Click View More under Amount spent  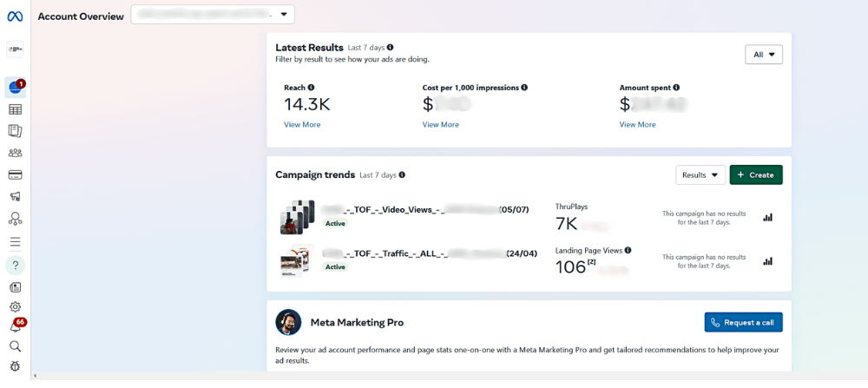[638, 124]
